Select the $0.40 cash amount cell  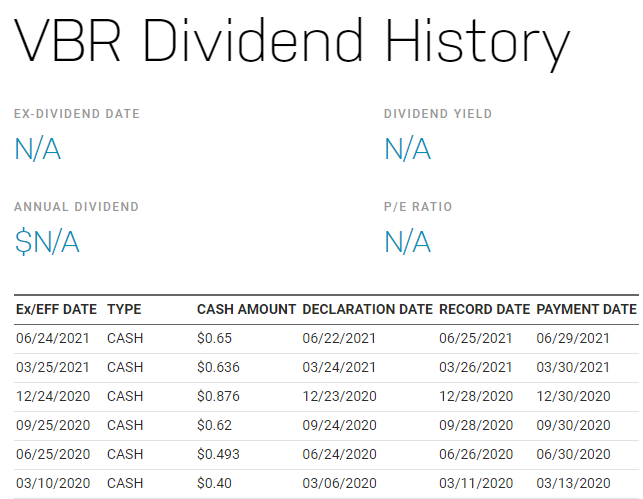[214, 483]
